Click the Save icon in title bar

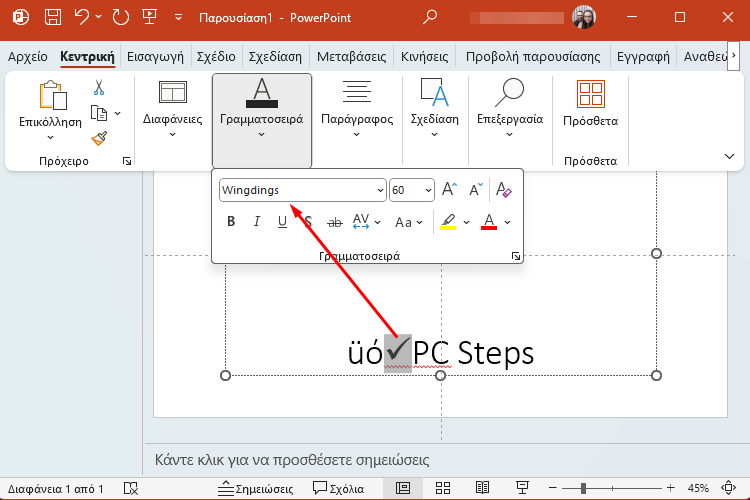click(x=53, y=18)
